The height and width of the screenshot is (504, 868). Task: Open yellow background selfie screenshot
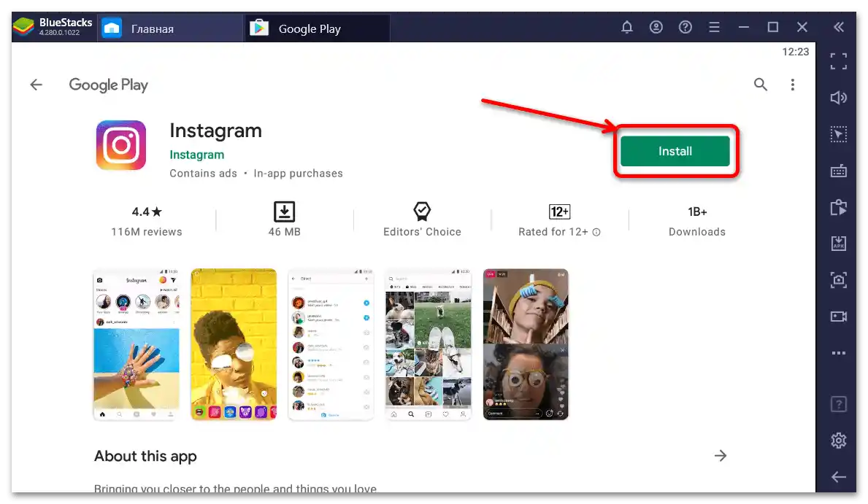point(234,344)
